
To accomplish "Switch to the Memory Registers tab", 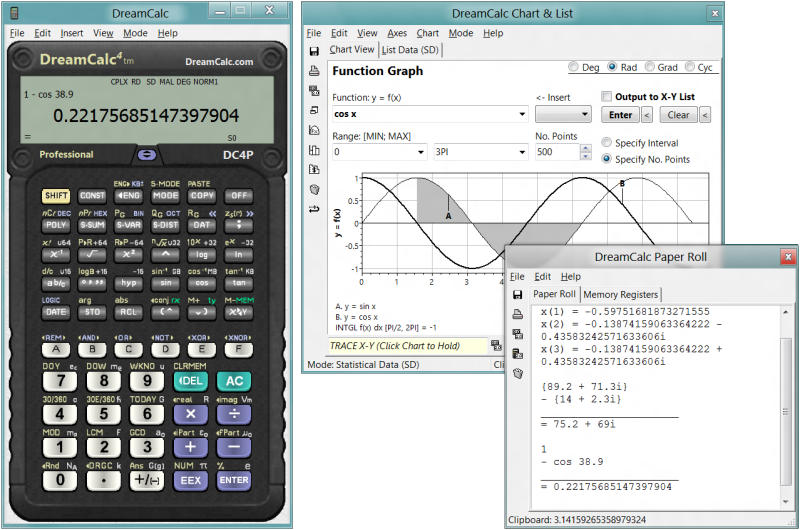I will coord(620,294).
